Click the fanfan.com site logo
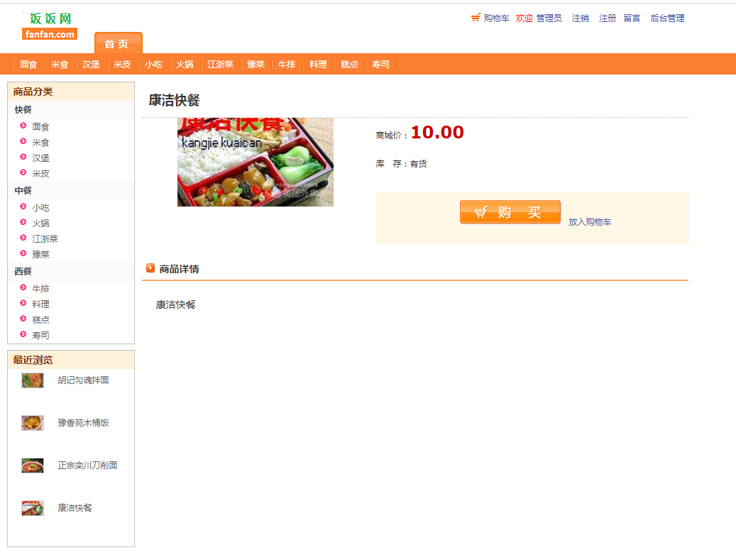This screenshot has width=736, height=560. coord(50,26)
